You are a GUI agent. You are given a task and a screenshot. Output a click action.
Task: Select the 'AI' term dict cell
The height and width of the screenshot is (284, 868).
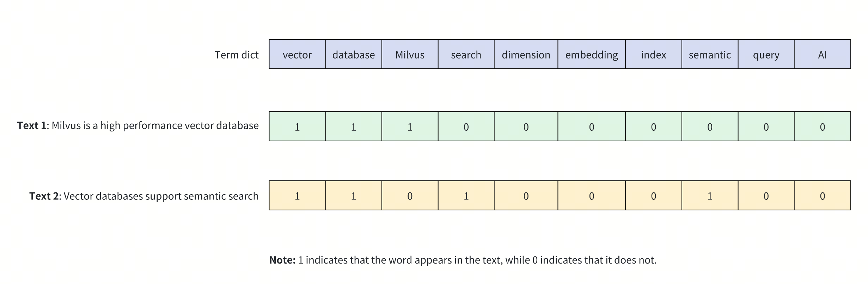(822, 55)
